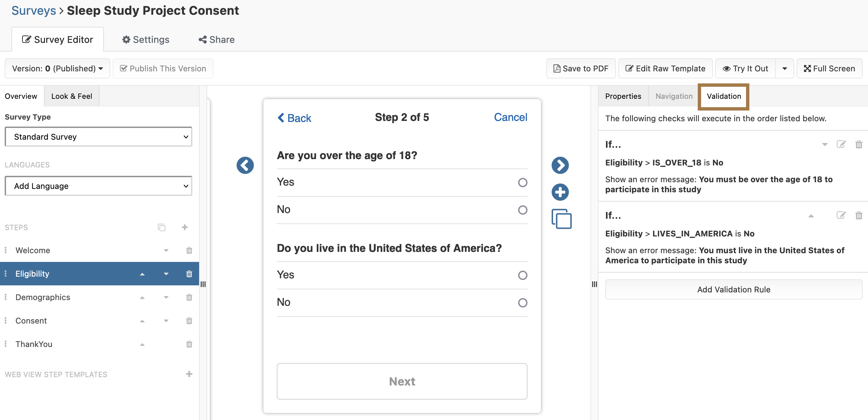Add a new element with the blue plus circle

[x=560, y=192]
